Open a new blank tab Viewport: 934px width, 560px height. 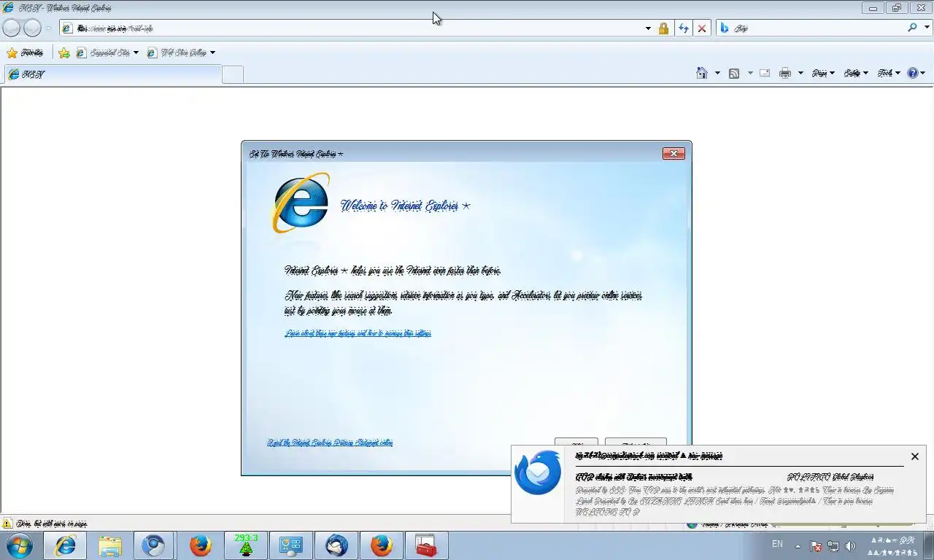(232, 74)
